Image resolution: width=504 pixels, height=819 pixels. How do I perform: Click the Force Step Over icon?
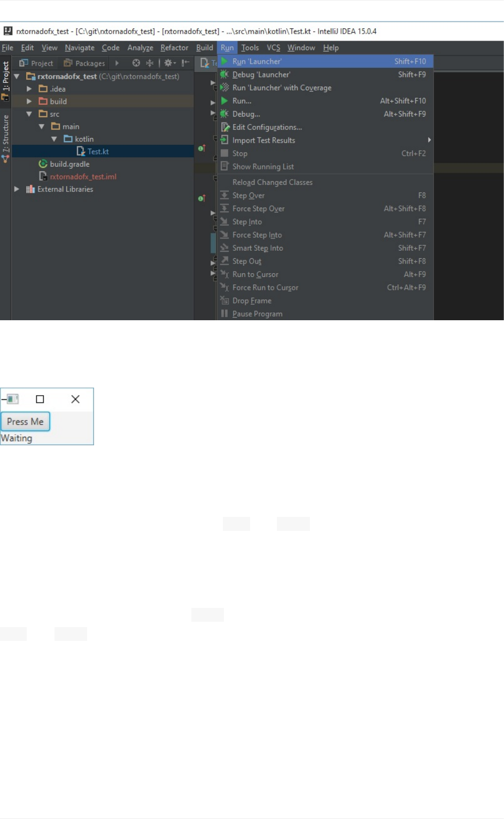(224, 208)
